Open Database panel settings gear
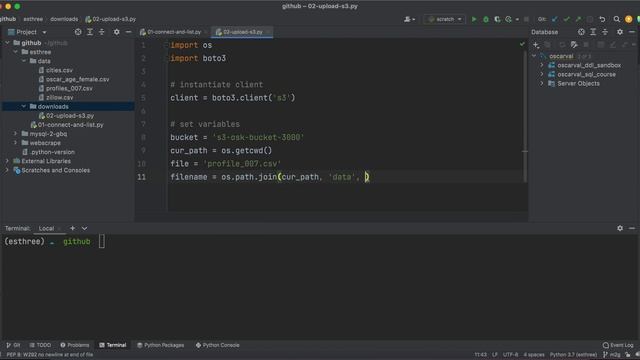 point(620,32)
